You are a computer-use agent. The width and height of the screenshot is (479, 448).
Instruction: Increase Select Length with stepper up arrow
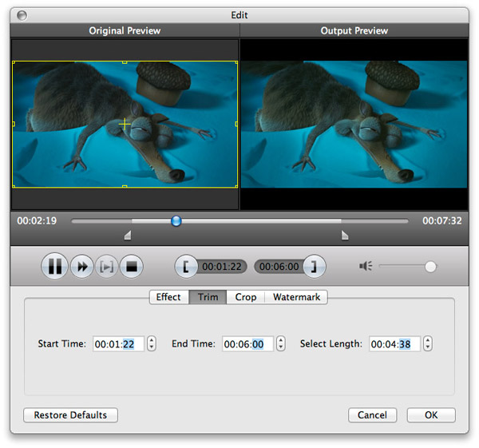tap(428, 340)
